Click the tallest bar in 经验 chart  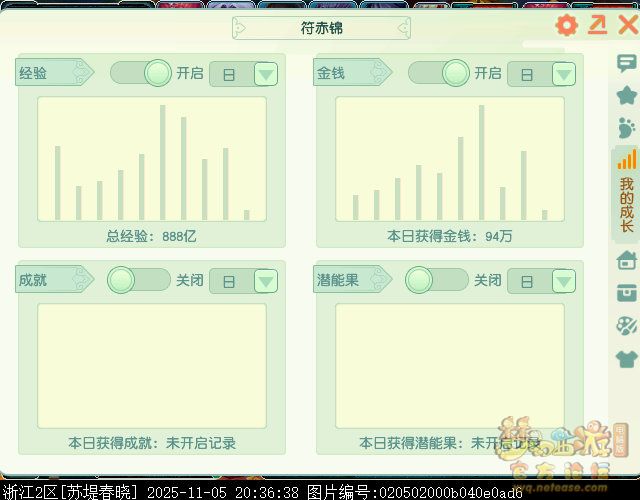point(162,162)
